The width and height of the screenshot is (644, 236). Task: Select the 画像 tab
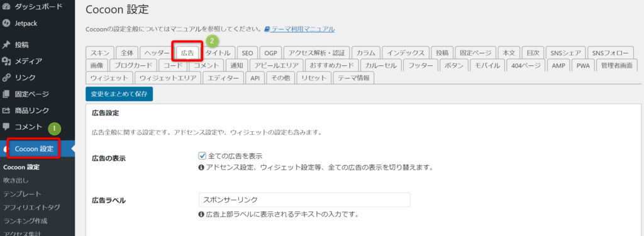point(97,65)
